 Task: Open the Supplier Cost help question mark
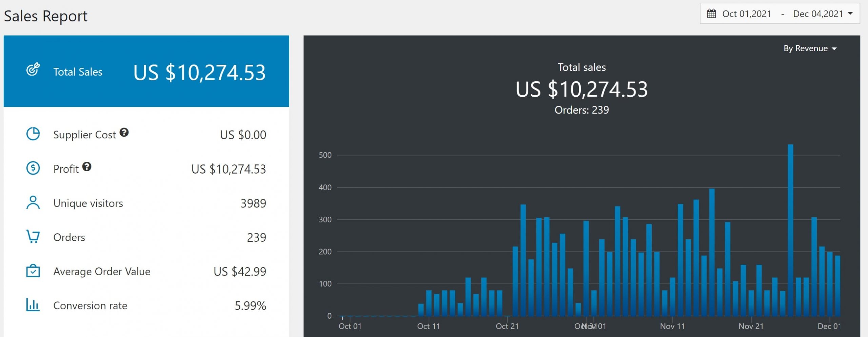coord(124,132)
